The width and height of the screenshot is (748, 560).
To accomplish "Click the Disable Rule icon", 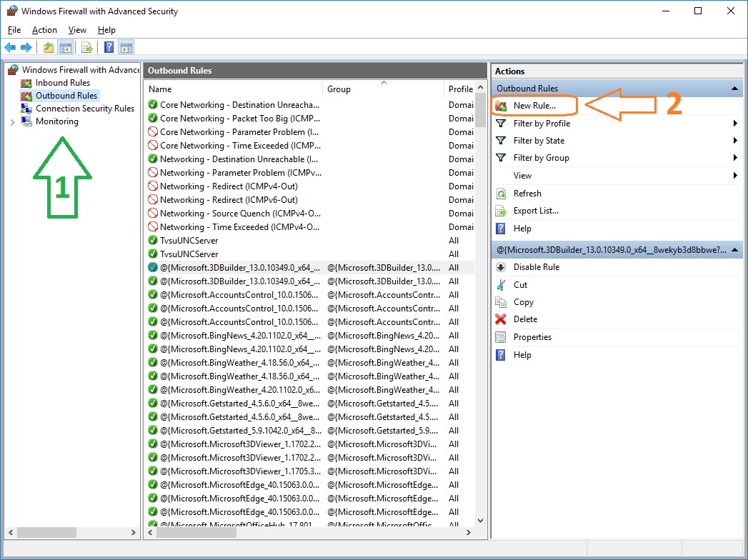I will 501,267.
